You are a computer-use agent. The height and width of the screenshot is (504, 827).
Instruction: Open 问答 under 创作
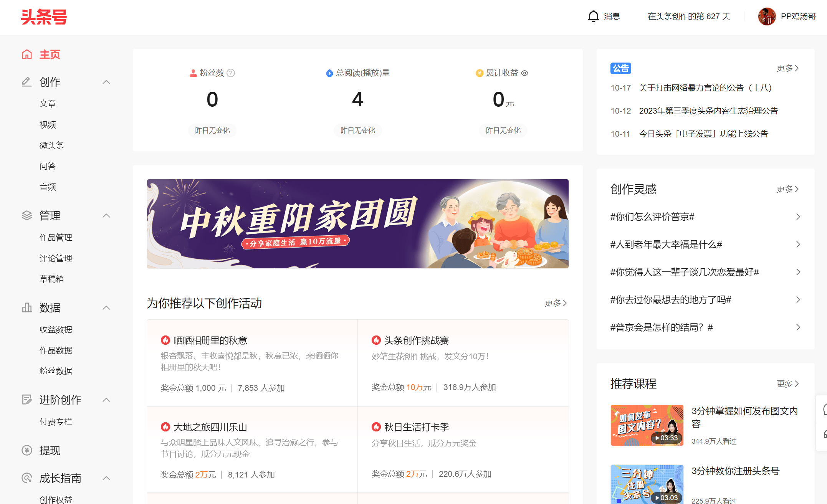click(48, 166)
